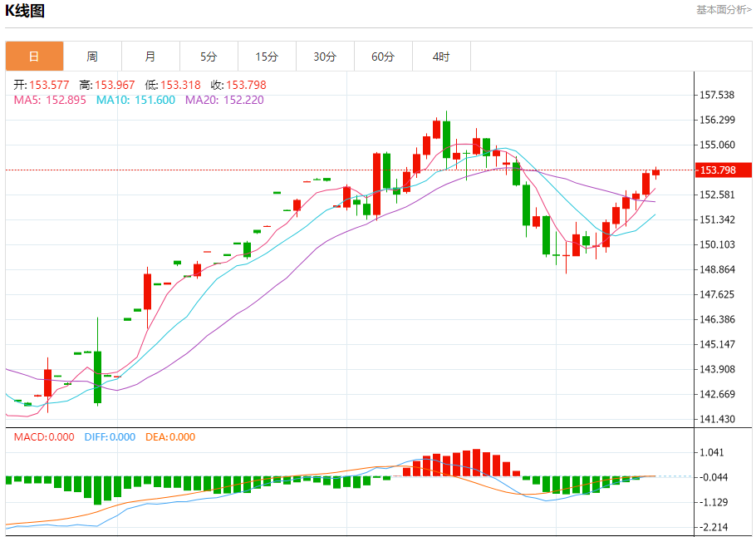
Task: Click the MA10 151.600 legend label
Action: 135,100
